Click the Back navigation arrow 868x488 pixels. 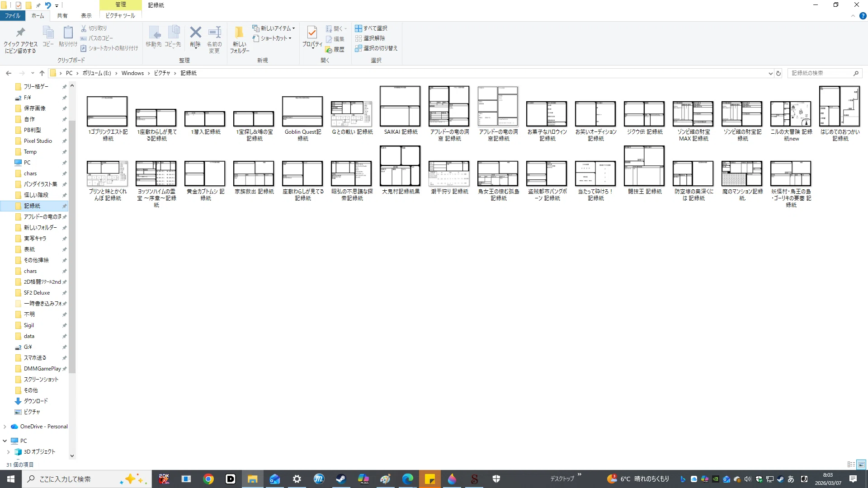9,73
